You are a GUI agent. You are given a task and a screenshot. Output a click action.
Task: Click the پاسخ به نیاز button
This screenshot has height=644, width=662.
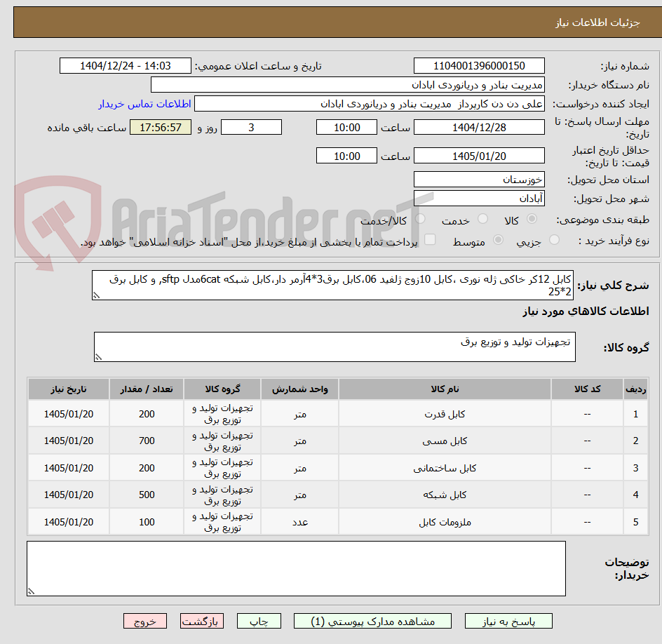(508, 621)
